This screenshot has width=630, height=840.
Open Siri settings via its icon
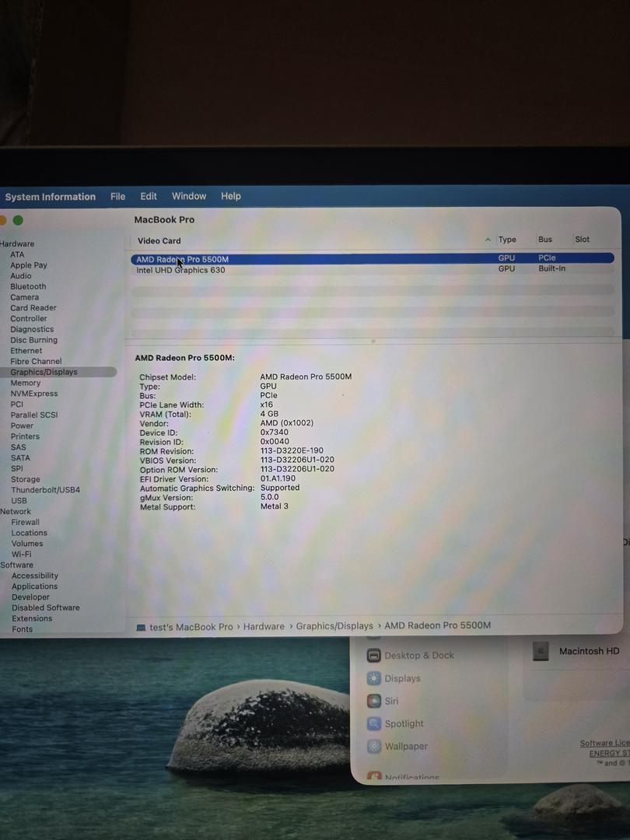pos(374,701)
